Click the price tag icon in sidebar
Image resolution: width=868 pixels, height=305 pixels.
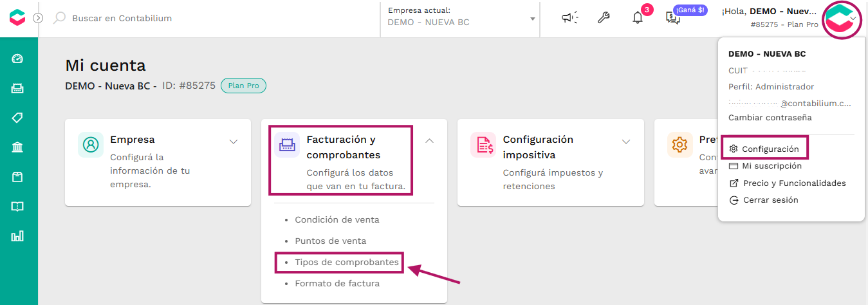coord(17,118)
